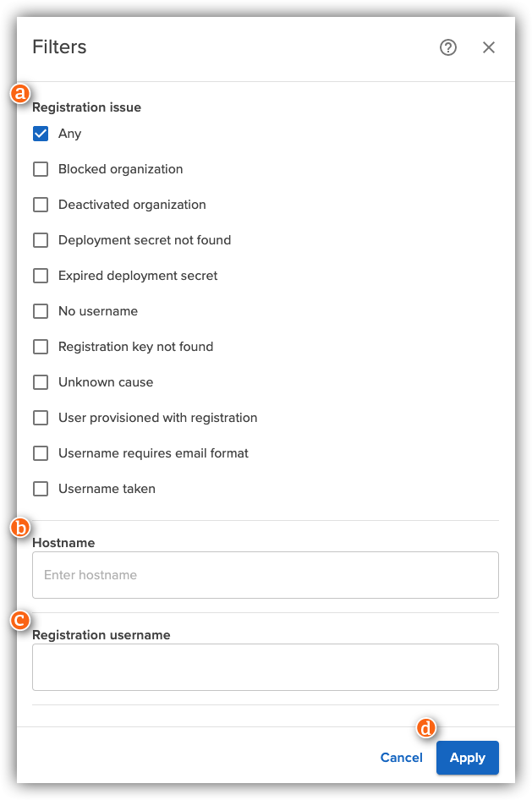Check the No username checkbox
Screen dimensions: 532x800
(40, 310)
